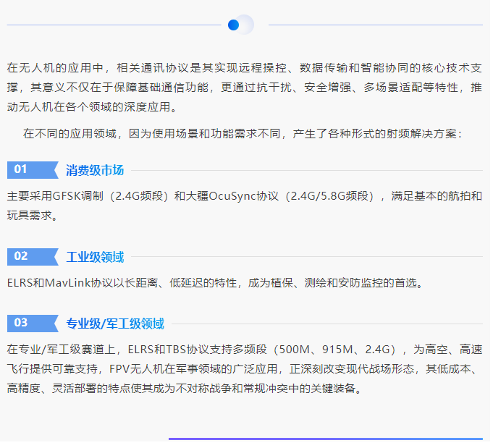Click the 03 section number badge
The height and width of the screenshot is (448, 493).
[33, 325]
